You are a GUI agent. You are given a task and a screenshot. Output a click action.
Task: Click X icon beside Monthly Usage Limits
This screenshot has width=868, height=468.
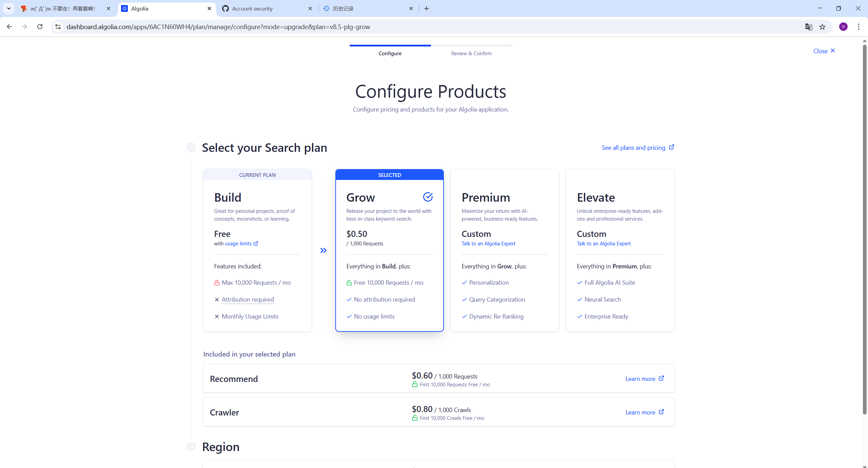(x=217, y=317)
